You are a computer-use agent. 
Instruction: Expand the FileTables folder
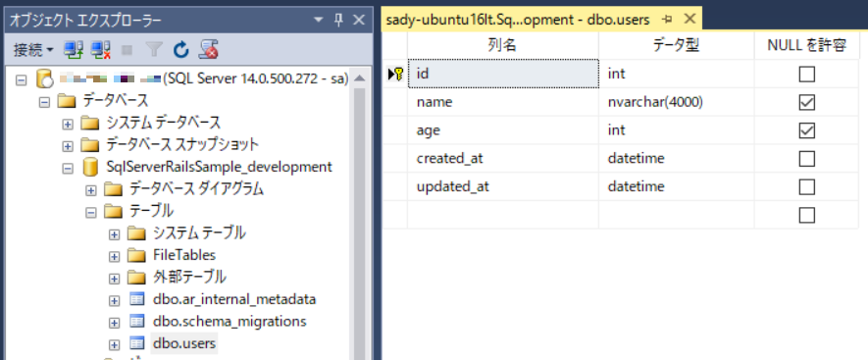114,256
